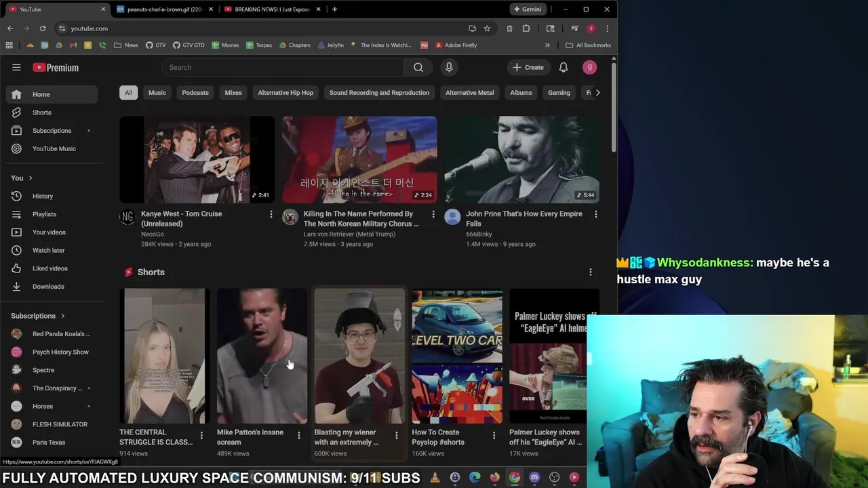868x488 pixels.
Task: Open YouTube Music in sidebar
Action: tap(52, 148)
